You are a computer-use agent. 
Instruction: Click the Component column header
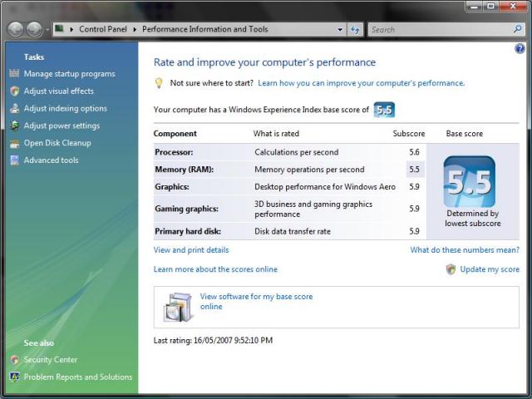pyautogui.click(x=175, y=134)
